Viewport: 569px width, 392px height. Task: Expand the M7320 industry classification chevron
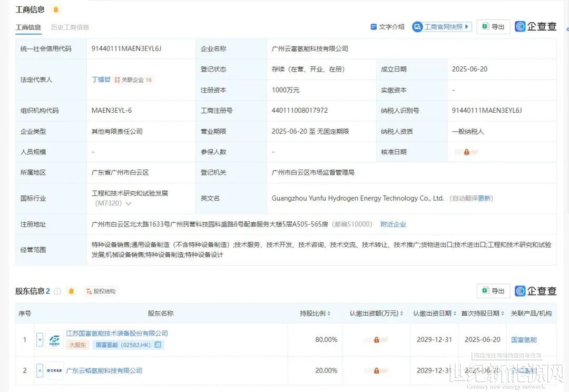[x=129, y=203]
